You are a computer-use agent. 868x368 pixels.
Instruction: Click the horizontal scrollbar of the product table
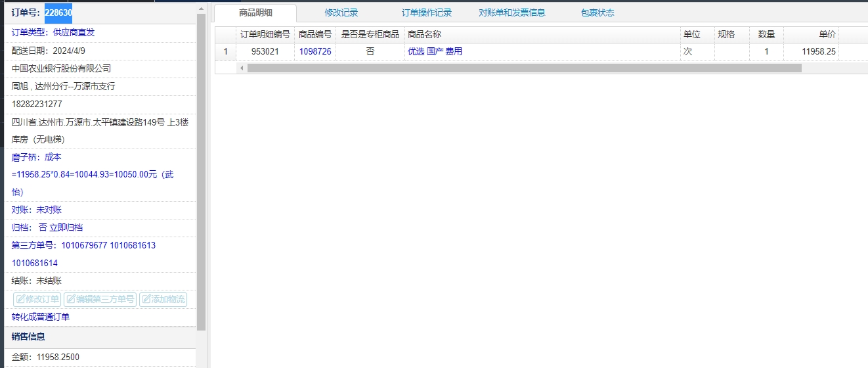pyautogui.click(x=524, y=68)
